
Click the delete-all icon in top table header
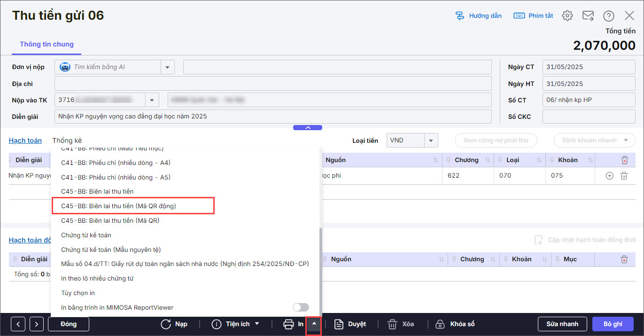coord(624,160)
